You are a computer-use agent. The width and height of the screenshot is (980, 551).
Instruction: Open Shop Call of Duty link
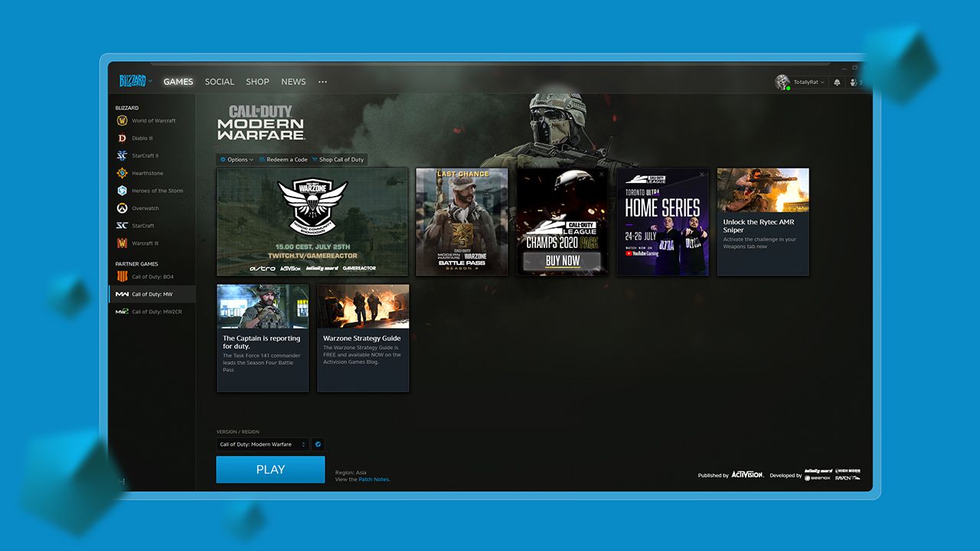[338, 160]
